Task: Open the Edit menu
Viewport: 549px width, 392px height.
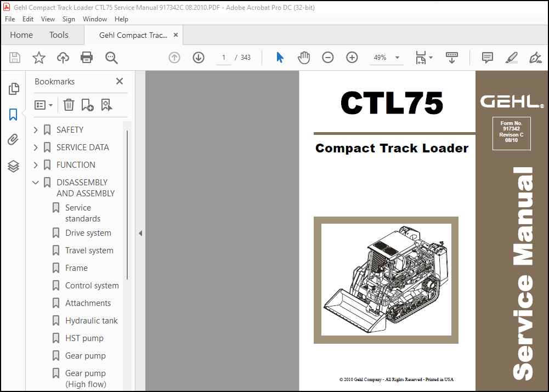Action: (27, 19)
